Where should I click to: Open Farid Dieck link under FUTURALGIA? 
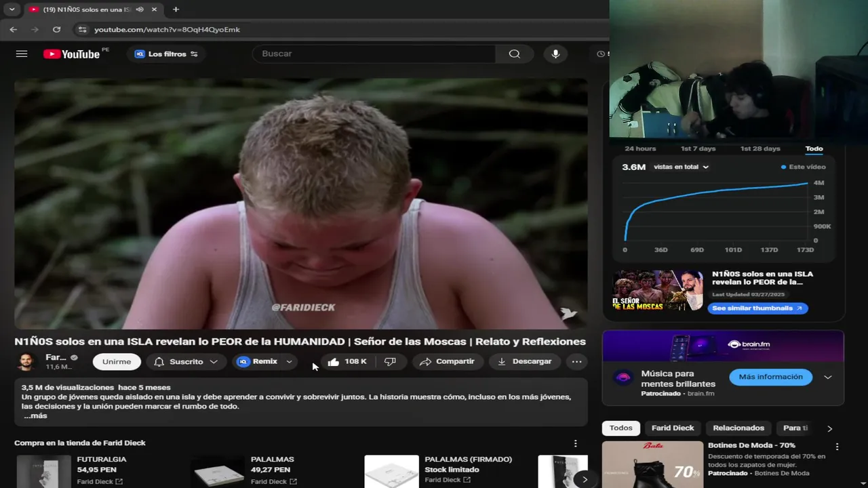tap(100, 482)
